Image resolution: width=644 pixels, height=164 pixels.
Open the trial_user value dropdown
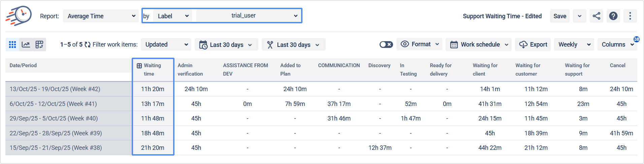coord(249,16)
